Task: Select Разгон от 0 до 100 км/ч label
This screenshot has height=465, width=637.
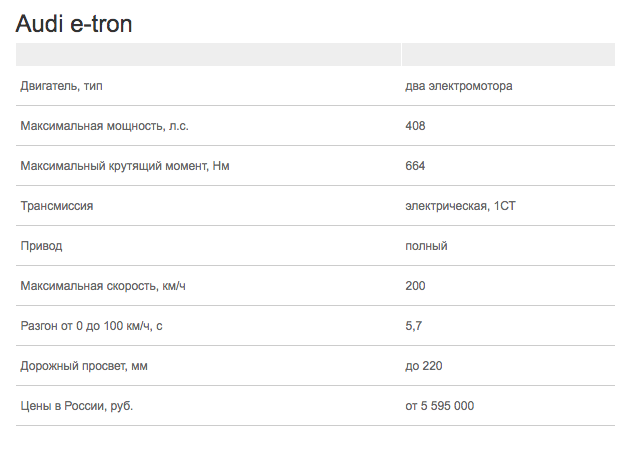Action: [91, 326]
